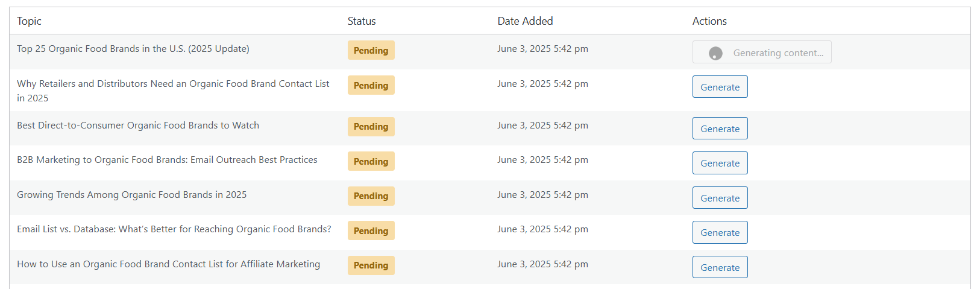Click Pending badge for Affiliate Marketing topic
This screenshot has height=289, width=980.
[371, 265]
